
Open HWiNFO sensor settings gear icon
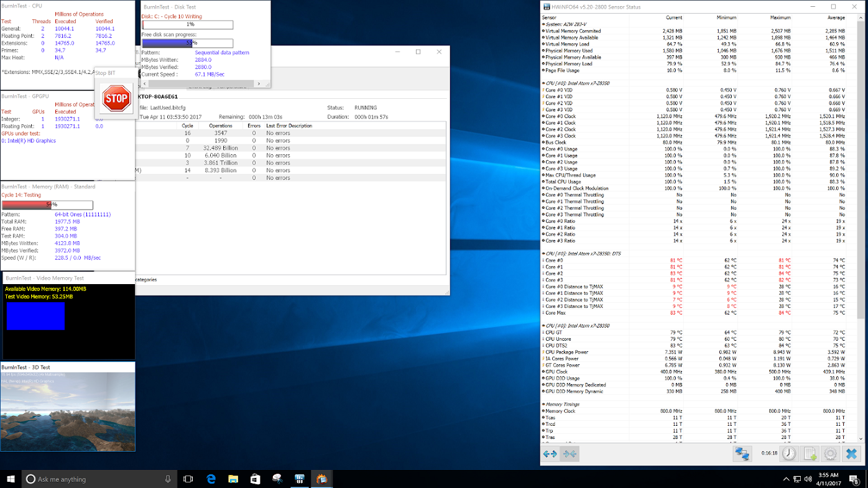click(830, 454)
